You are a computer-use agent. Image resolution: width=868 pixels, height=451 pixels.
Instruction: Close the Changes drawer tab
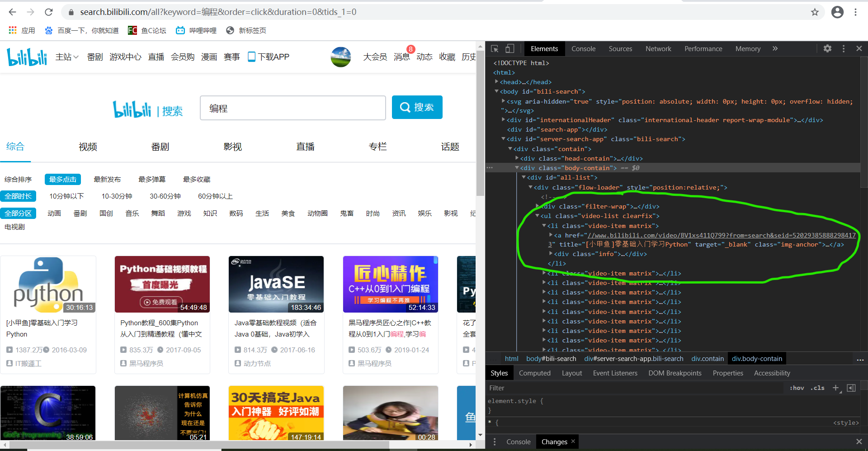tap(573, 441)
